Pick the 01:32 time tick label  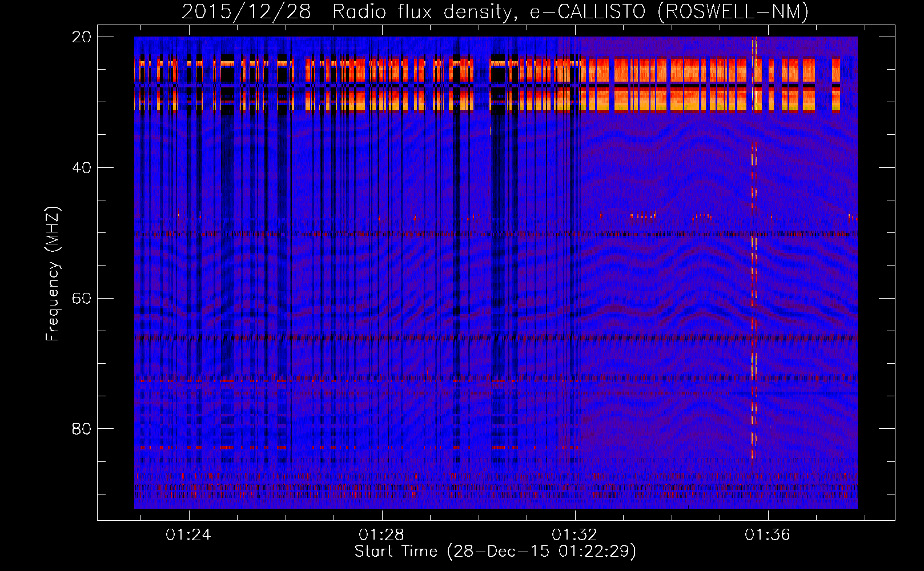pos(575,534)
